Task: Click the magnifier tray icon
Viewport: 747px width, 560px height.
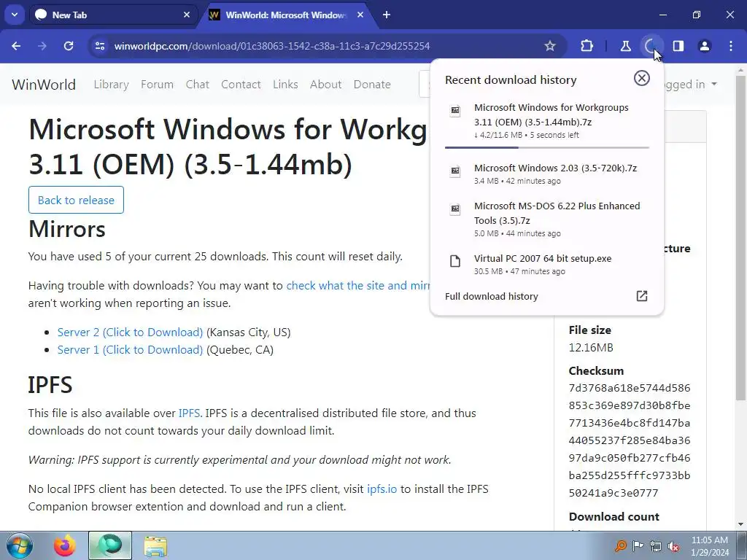Action: point(621,545)
